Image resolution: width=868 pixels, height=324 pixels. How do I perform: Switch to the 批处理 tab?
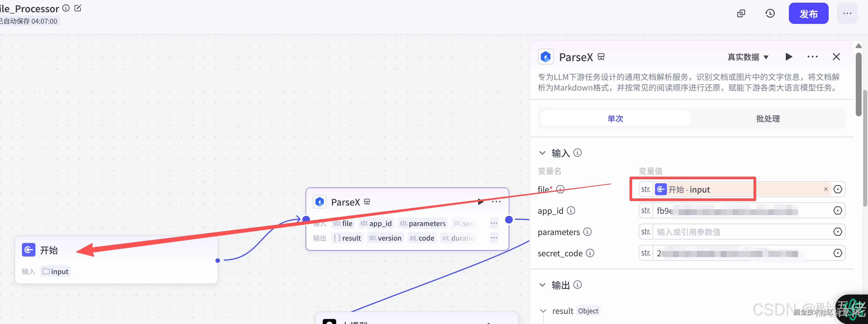(x=768, y=118)
